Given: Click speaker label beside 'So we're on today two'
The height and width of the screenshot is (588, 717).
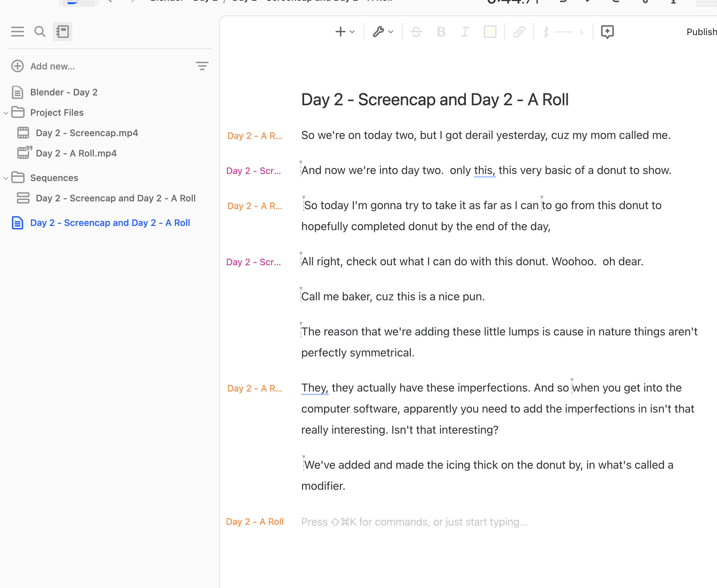Looking at the screenshot, I should (x=255, y=136).
